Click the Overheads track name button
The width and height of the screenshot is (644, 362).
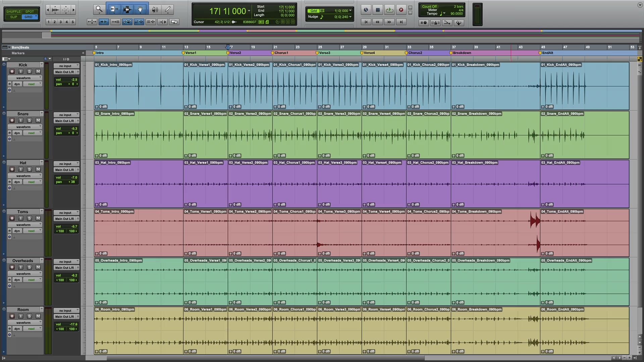point(23,261)
